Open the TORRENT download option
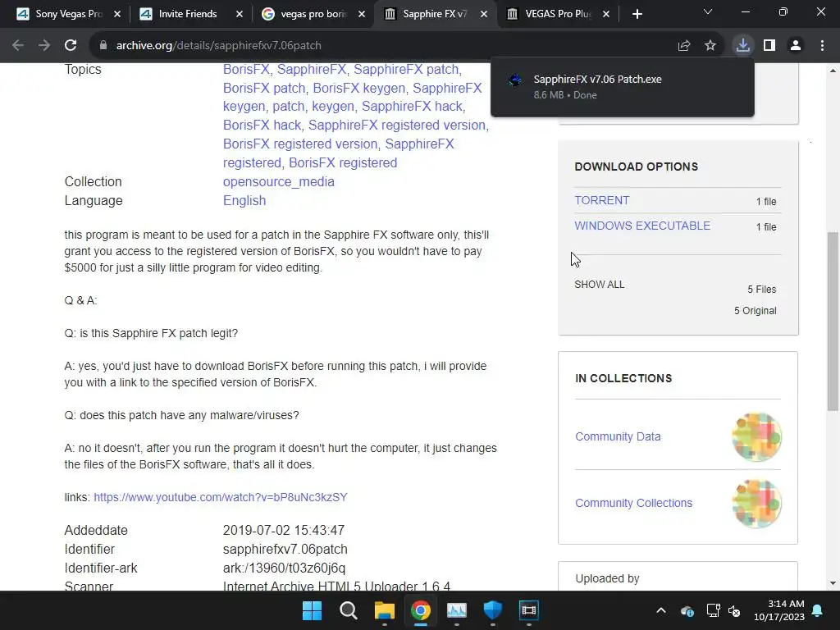Screen dimensions: 840x630 pyautogui.click(x=601, y=200)
